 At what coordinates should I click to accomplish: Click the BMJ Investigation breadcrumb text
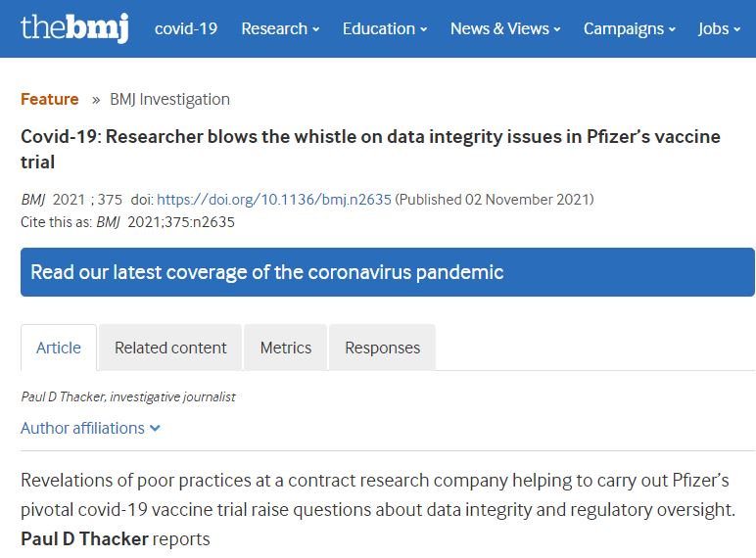point(169,99)
